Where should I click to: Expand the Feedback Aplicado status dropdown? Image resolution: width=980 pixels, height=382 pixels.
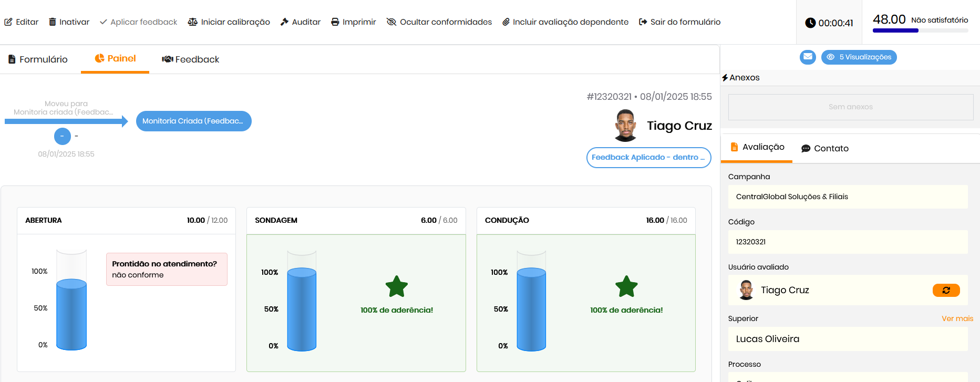pos(648,157)
